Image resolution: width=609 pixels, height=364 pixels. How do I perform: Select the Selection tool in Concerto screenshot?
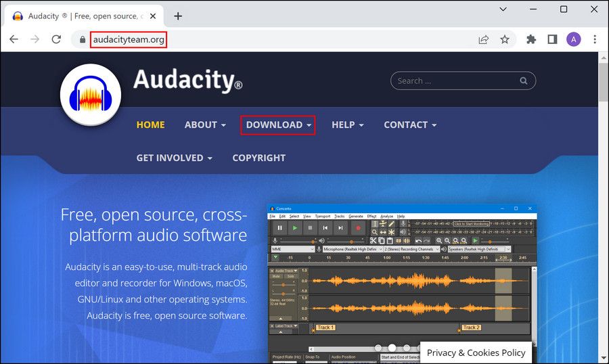(375, 224)
